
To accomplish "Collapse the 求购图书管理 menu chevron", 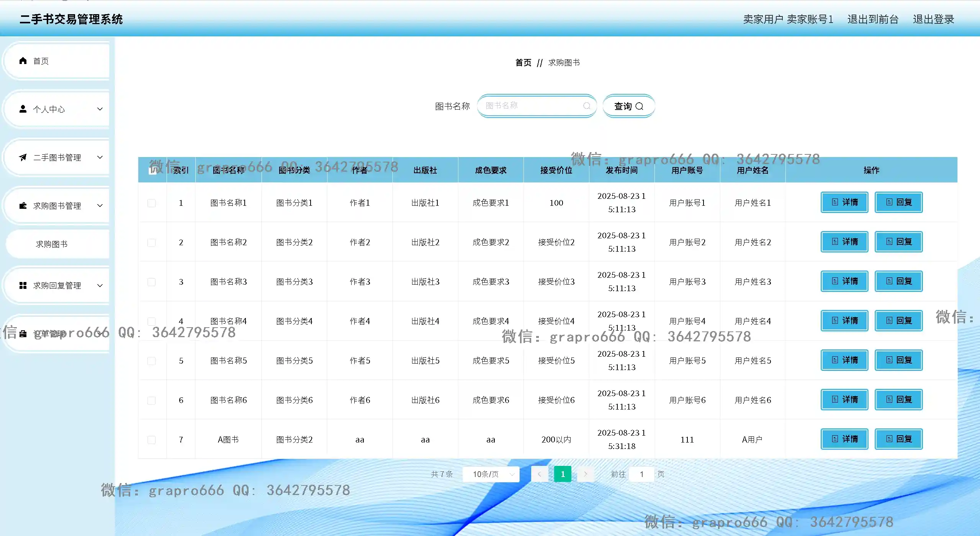I will pos(100,206).
